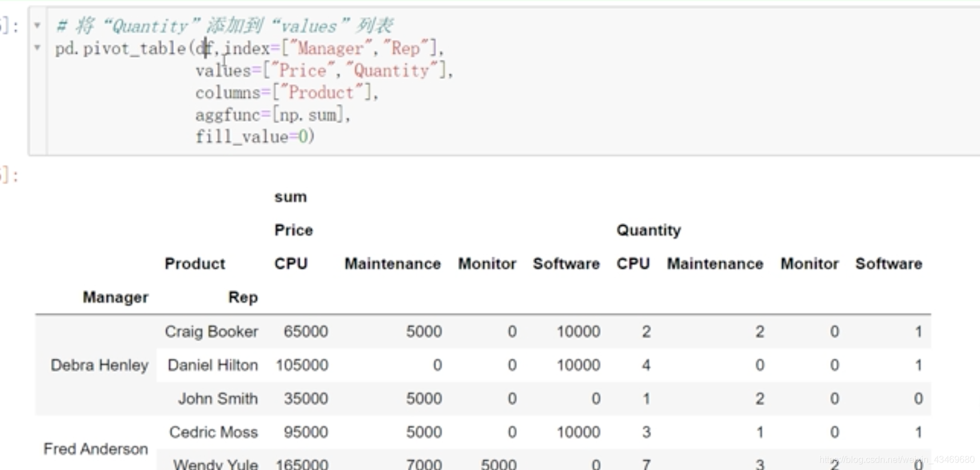
Task: Select the 'Daniel Hilton' rep row label
Action: (213, 365)
